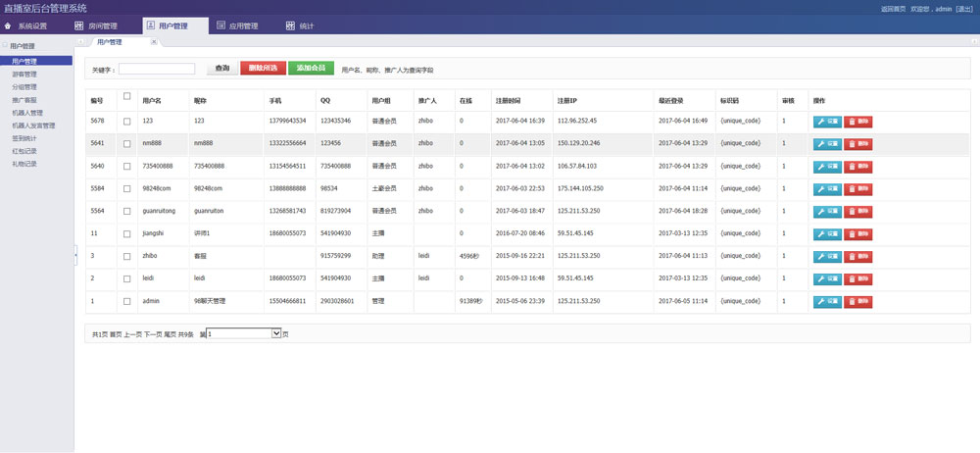Toggle the select-all checkbox in table header
Image resolution: width=980 pixels, height=453 pixels.
[x=126, y=96]
